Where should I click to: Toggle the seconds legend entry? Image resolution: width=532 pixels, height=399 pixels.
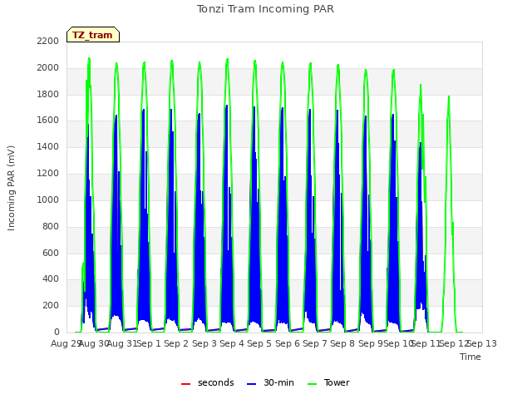coord(207,382)
